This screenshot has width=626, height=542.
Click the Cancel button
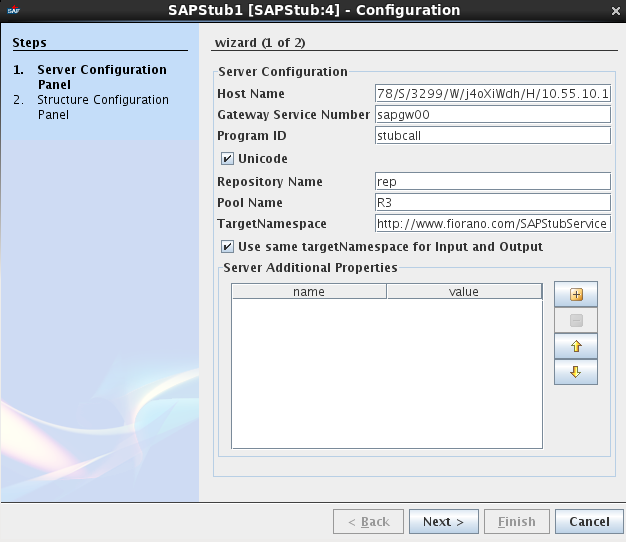[589, 522]
